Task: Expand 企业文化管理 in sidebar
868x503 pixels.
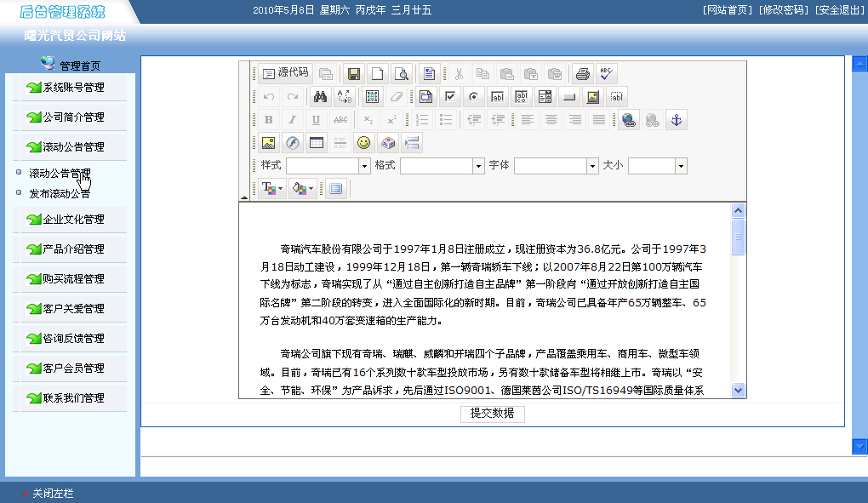Action: (74, 220)
